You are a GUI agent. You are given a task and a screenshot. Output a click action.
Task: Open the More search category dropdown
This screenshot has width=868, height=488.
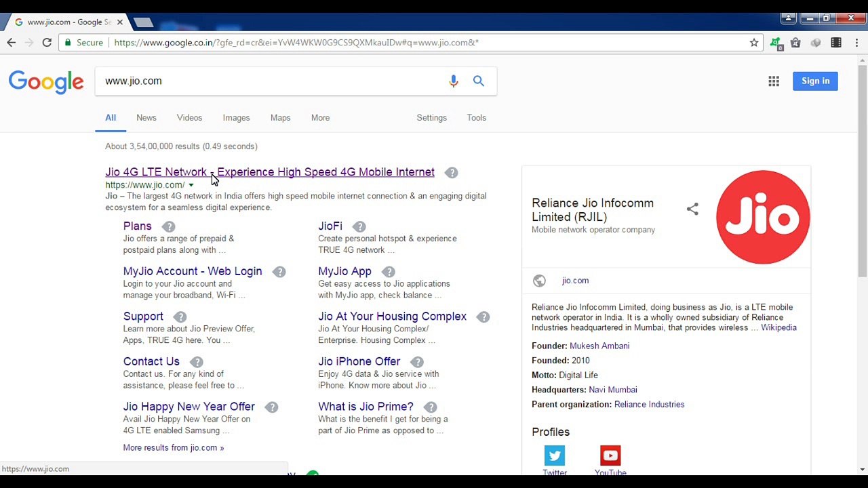coord(320,117)
